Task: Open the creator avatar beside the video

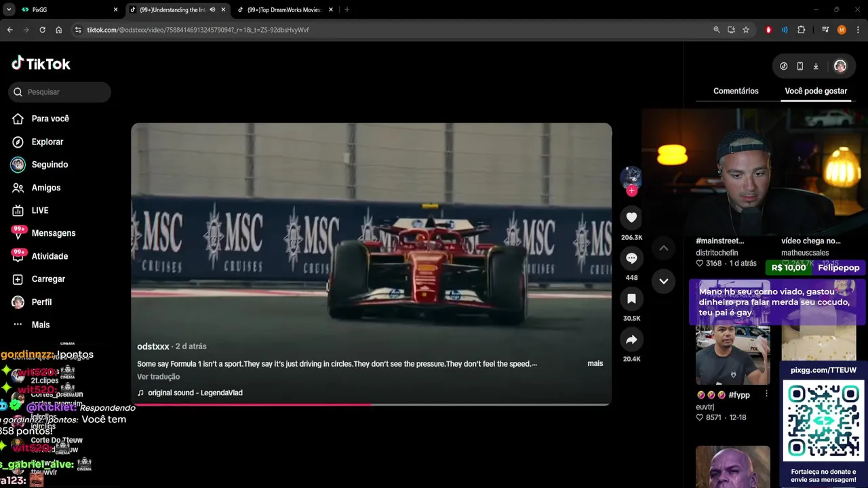Action: [631, 176]
